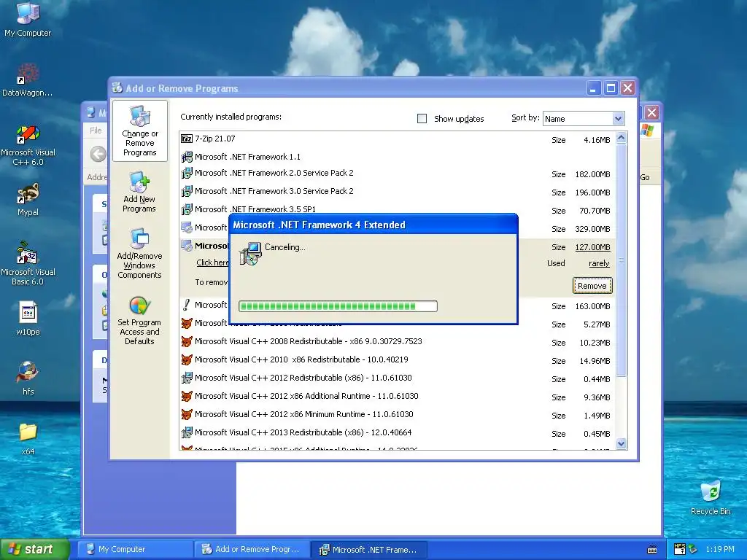The image size is (747, 560).
Task: Click 127.00MB size value of selected program
Action: pyautogui.click(x=592, y=247)
